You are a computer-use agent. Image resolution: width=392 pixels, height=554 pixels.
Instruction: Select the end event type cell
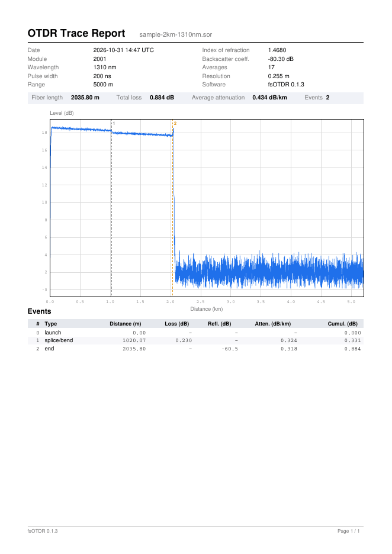49,349
